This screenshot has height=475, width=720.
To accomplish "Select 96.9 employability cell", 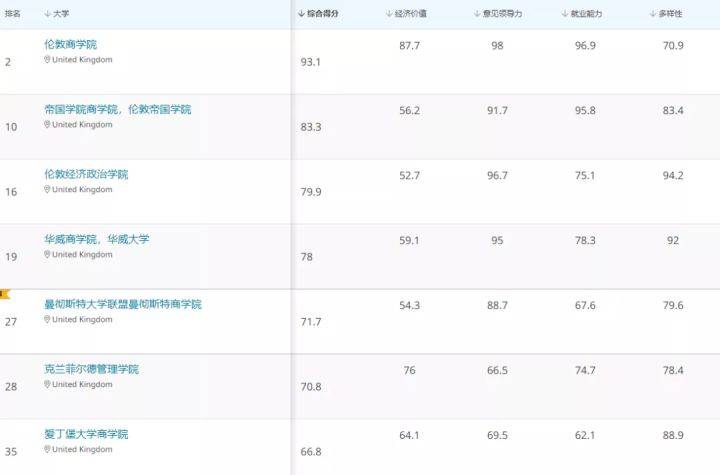I will 585,45.
